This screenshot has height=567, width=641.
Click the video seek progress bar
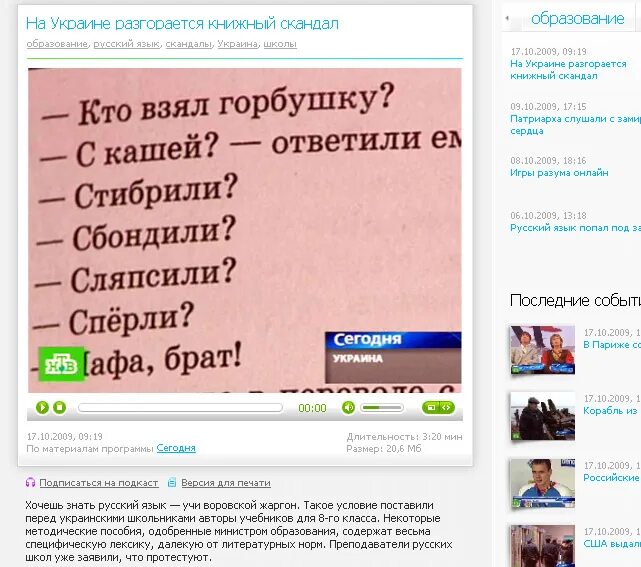tap(180, 408)
